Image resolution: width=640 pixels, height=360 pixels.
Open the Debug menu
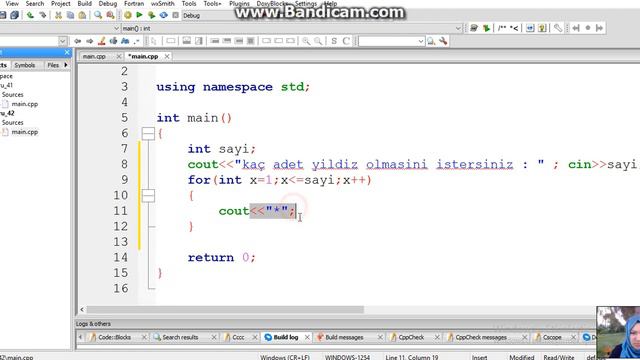pyautogui.click(x=108, y=4)
